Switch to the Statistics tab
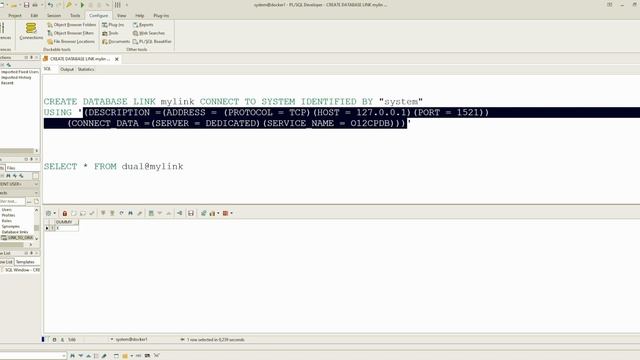The width and height of the screenshot is (640, 360). [x=86, y=69]
